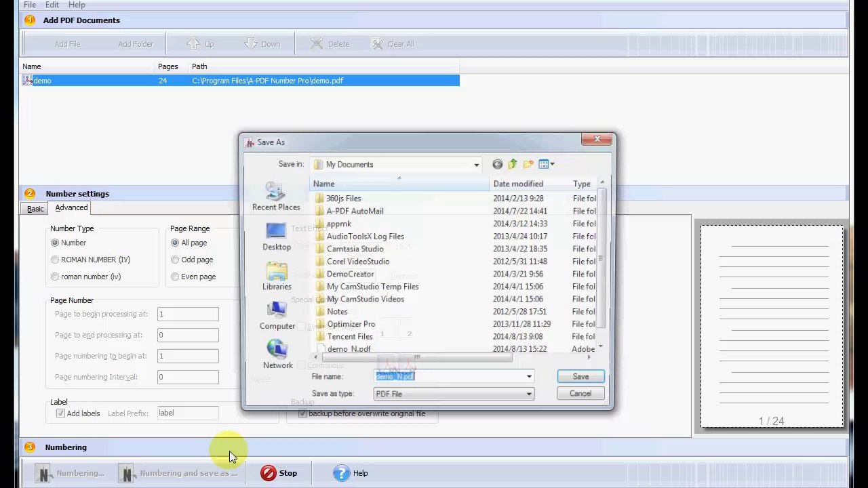Click the Numbering icon button

click(44, 473)
